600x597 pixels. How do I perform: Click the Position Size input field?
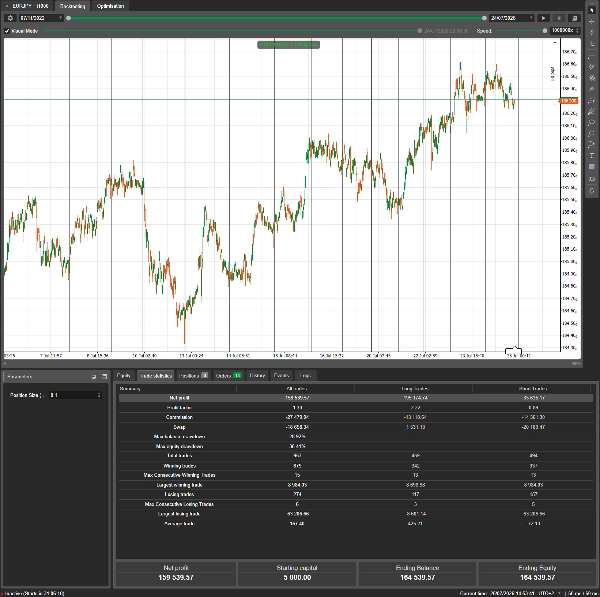pyautogui.click(x=75, y=395)
